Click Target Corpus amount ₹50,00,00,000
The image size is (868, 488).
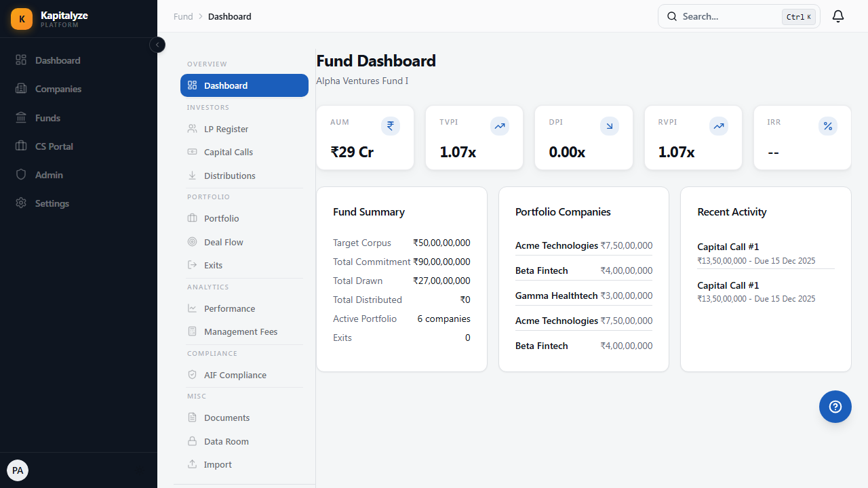[x=441, y=243]
